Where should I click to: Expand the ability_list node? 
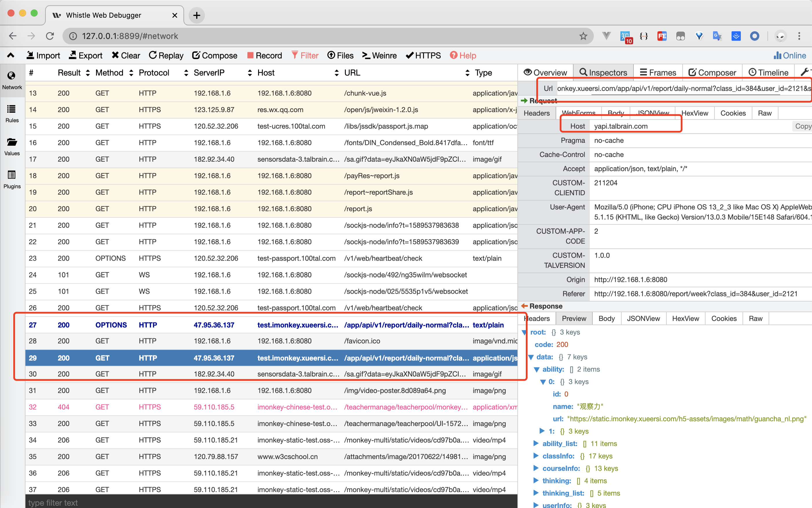coord(536,443)
